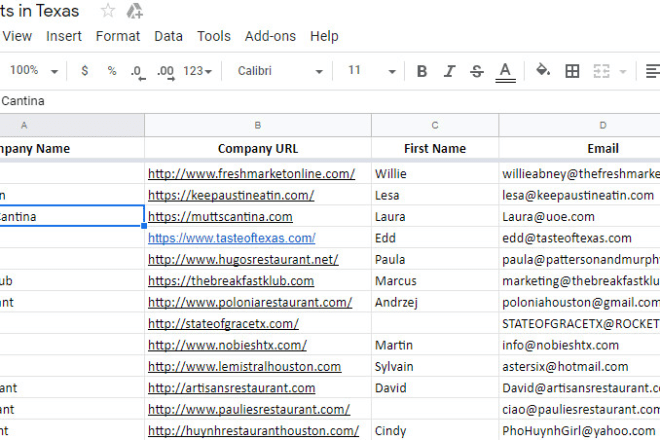The image size is (660, 440).
Task: Open the View menu
Action: (x=17, y=36)
